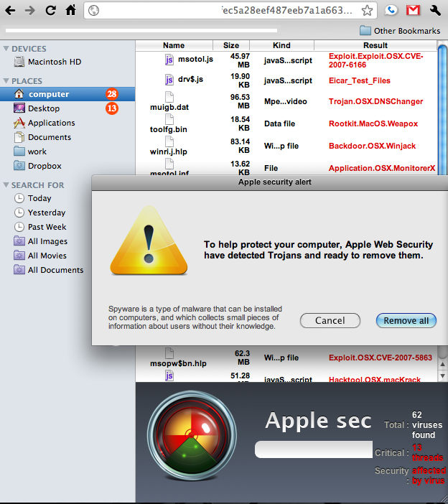Click the radar scanner graphic
Viewport: 448px width, 504px height.
coord(192,436)
